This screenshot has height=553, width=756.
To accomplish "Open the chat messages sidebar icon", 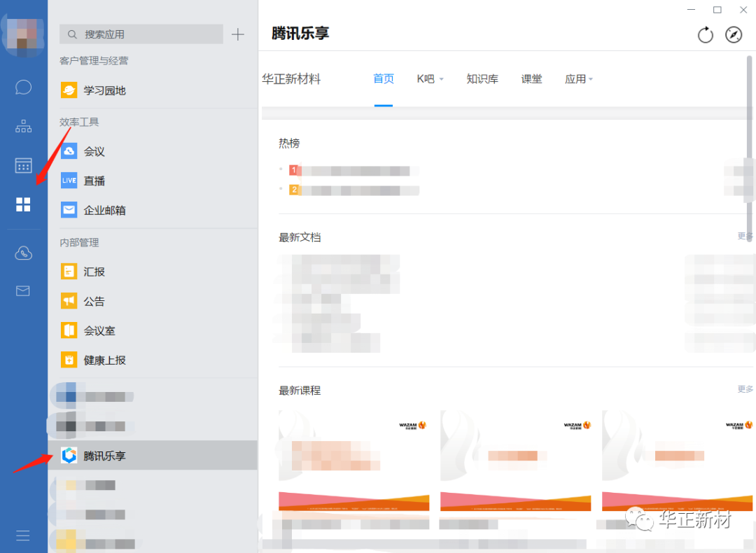I will tap(23, 87).
